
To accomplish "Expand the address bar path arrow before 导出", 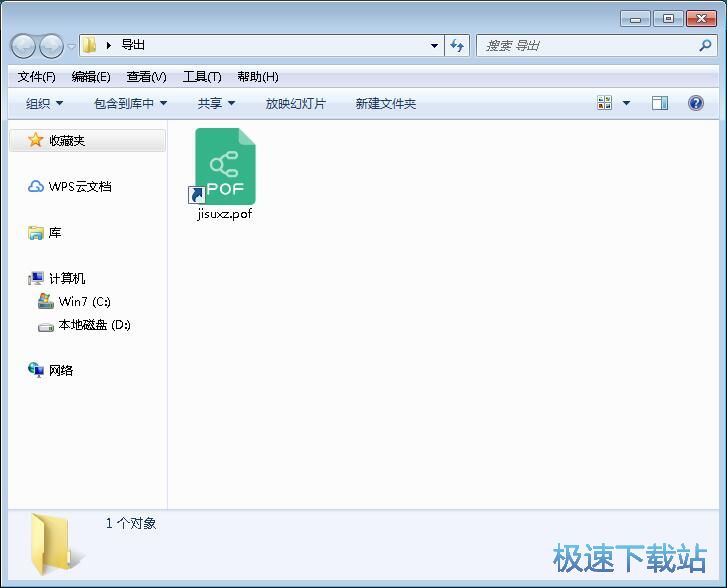I will click(109, 45).
